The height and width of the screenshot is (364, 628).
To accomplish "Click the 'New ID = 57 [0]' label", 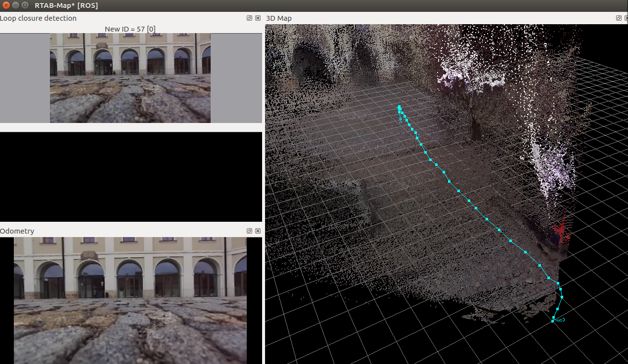I will click(130, 29).
